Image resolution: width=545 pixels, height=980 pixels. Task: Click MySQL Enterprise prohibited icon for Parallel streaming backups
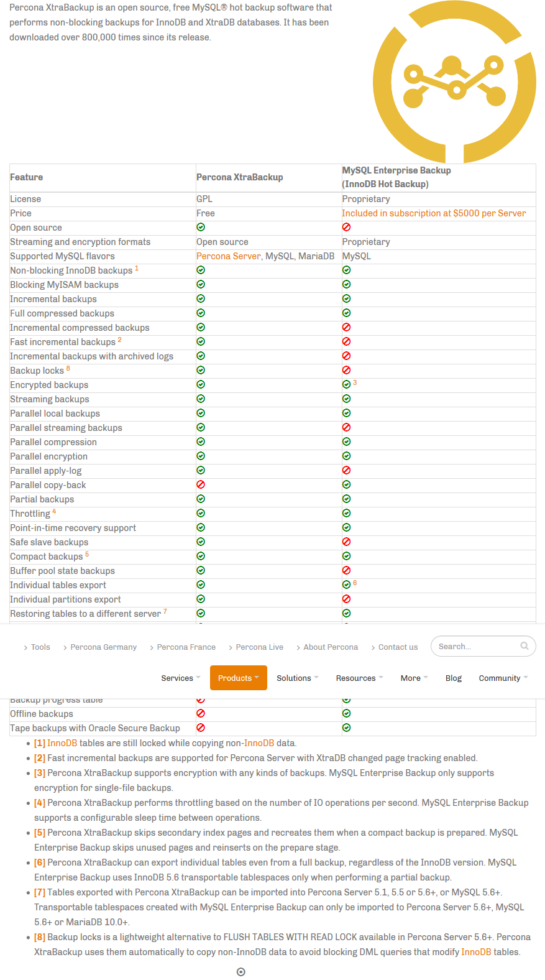pyautogui.click(x=346, y=427)
